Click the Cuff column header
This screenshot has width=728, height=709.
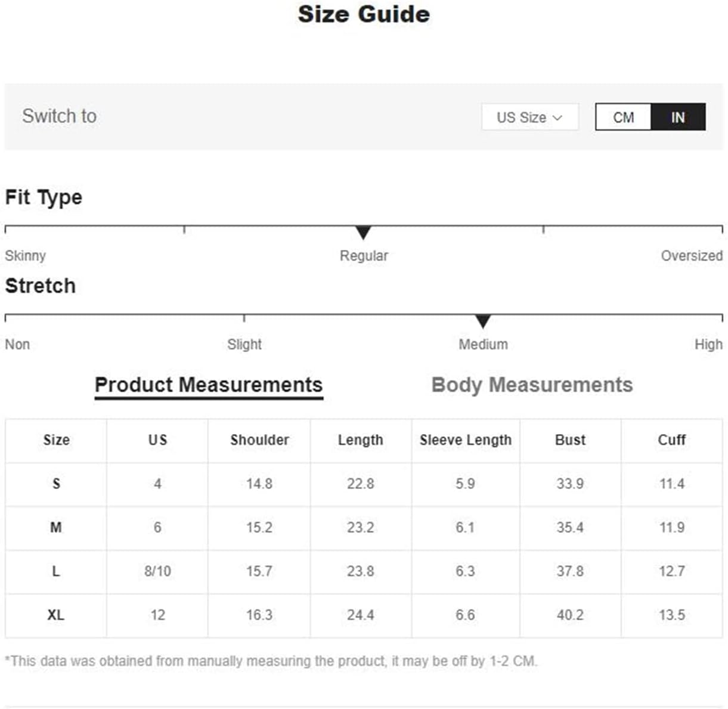[x=671, y=440]
